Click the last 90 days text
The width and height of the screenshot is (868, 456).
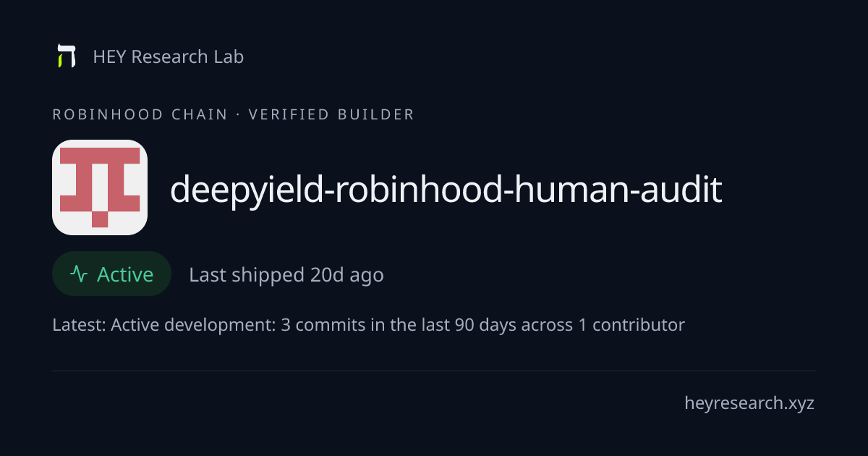click(469, 325)
